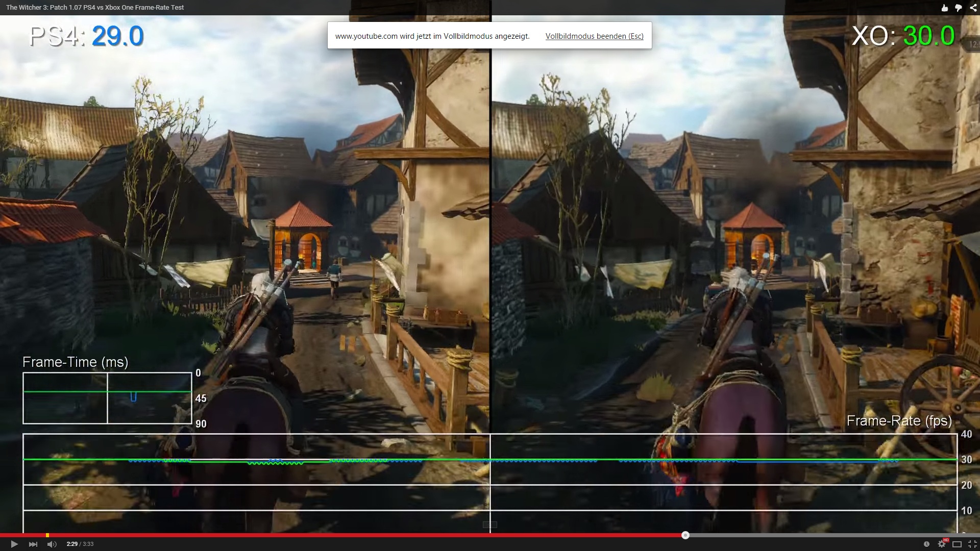Click the small annotation box above progress bar
Image resolution: width=980 pixels, height=551 pixels.
click(x=489, y=524)
